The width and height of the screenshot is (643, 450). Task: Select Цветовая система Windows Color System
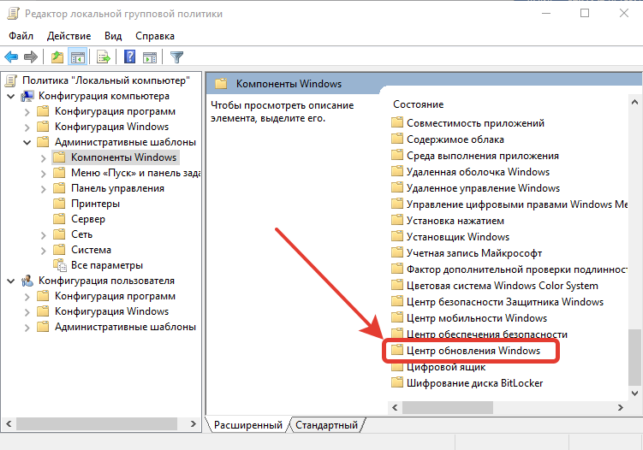pyautogui.click(x=502, y=286)
